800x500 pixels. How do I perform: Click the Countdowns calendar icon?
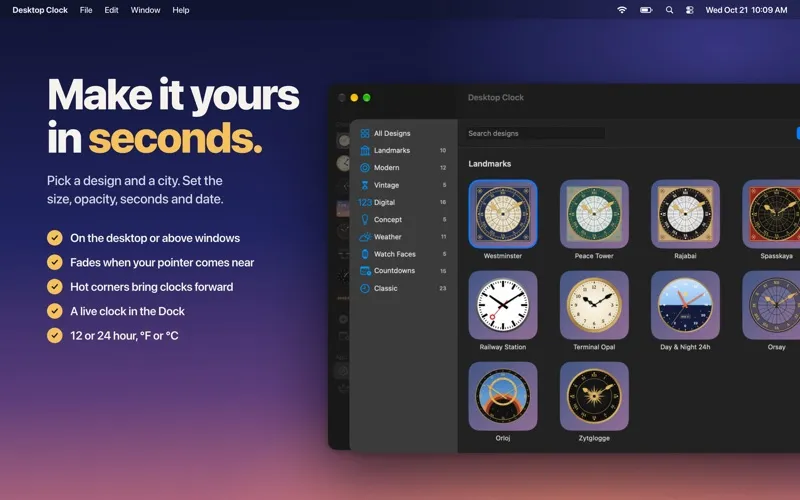pyautogui.click(x=365, y=271)
